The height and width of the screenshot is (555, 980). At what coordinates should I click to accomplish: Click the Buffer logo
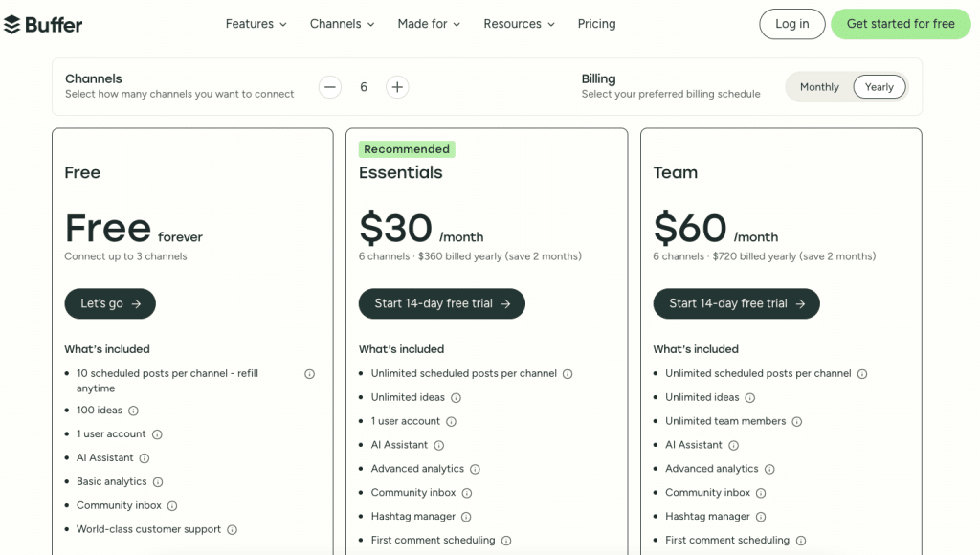tap(43, 24)
